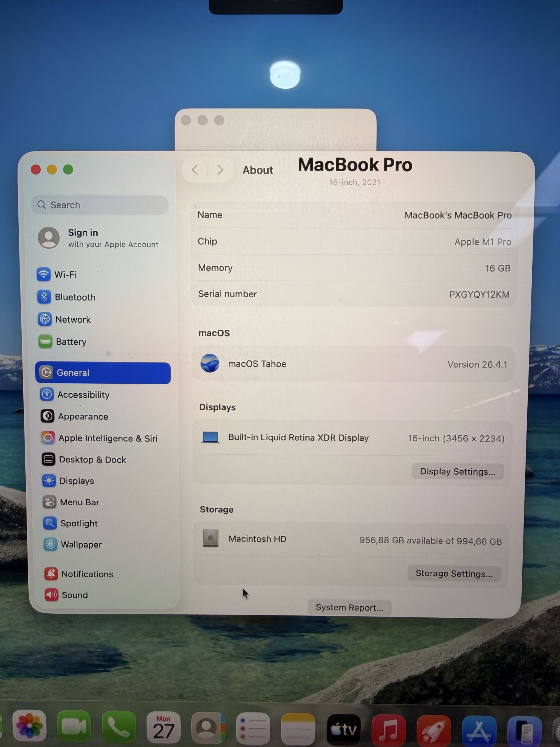Image resolution: width=560 pixels, height=747 pixels.
Task: Open the System Report button
Action: coord(349,607)
